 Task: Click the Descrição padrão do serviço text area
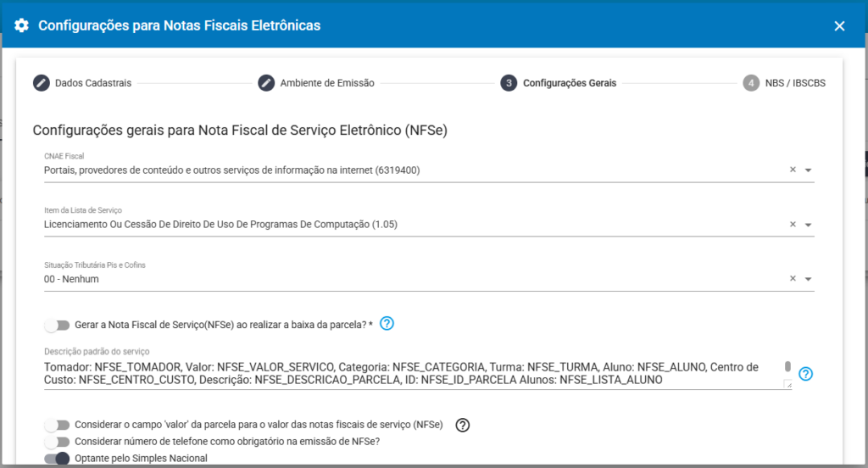point(407,374)
